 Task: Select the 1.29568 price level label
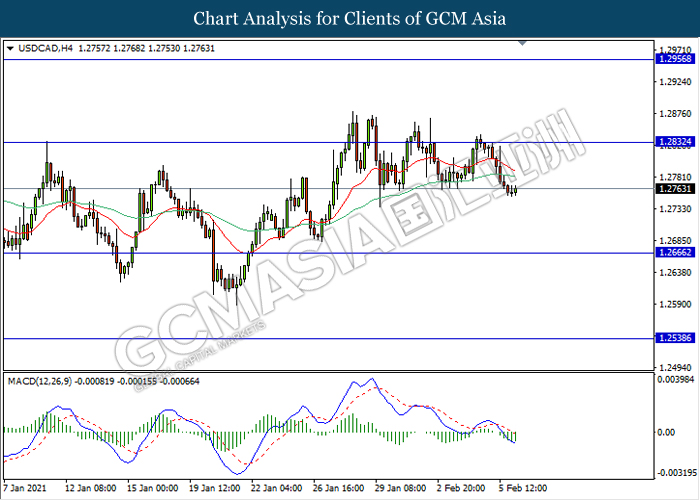pyautogui.click(x=675, y=59)
